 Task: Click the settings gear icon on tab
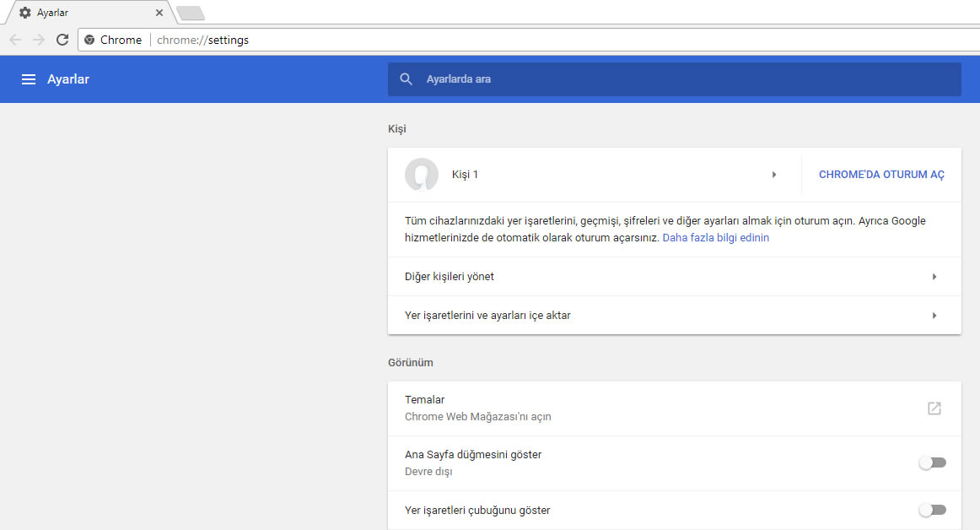(25, 13)
